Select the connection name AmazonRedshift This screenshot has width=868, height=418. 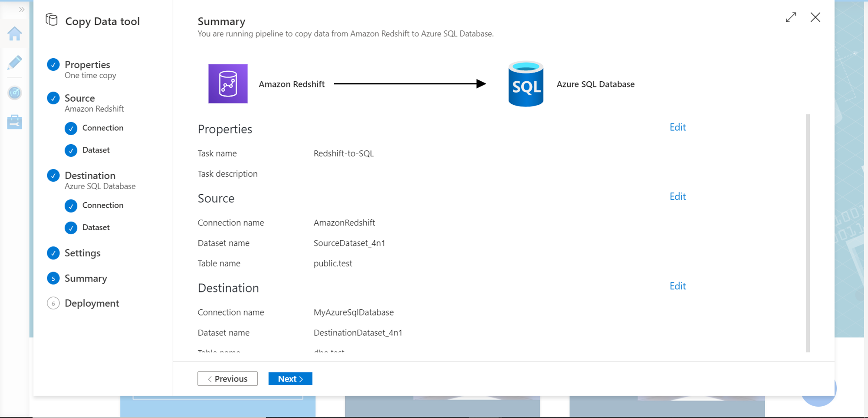tap(344, 223)
